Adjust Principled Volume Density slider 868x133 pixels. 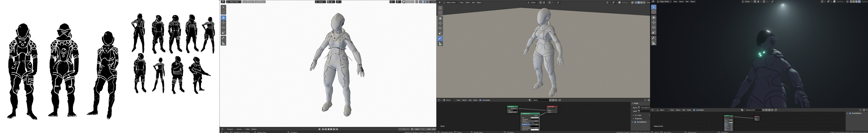[x=530, y=121]
